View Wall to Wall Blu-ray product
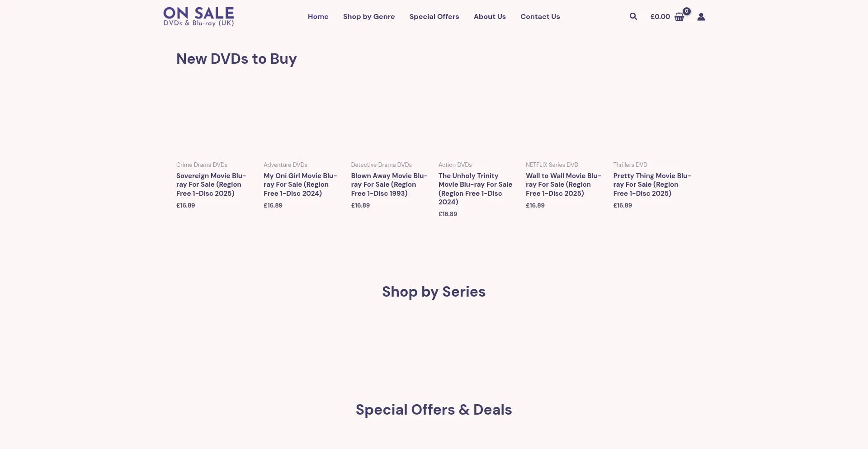Image resolution: width=868 pixels, height=449 pixels. (x=563, y=184)
